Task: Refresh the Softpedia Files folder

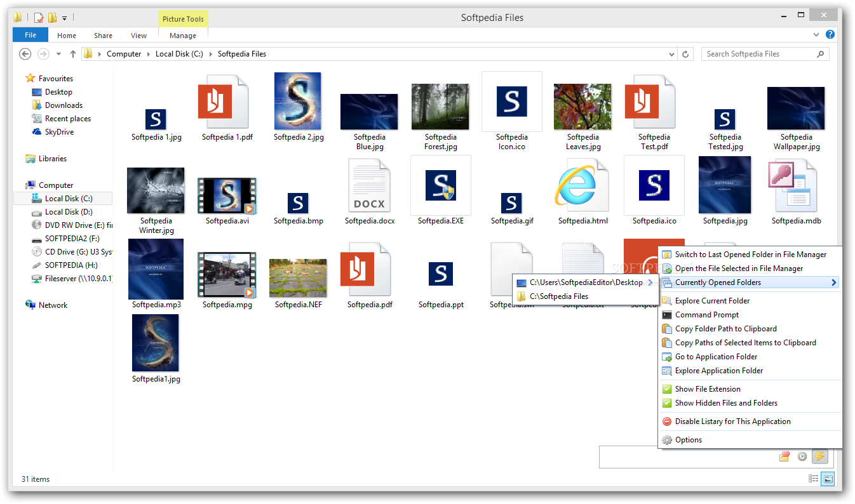Action: [685, 54]
